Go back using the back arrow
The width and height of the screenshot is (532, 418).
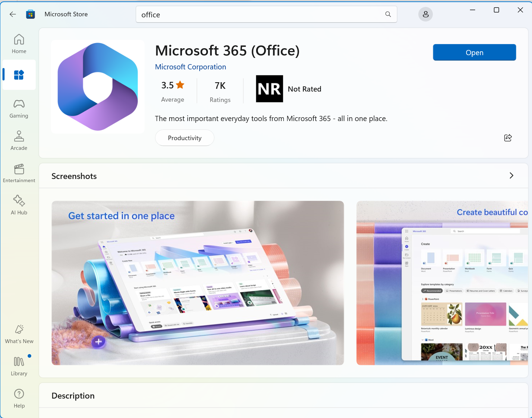coord(13,14)
